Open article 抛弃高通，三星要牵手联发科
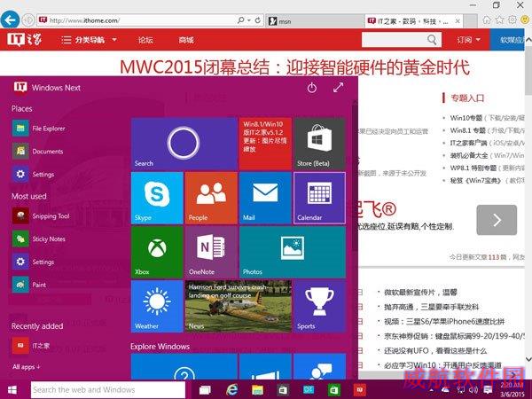532x399 pixels. click(431, 307)
